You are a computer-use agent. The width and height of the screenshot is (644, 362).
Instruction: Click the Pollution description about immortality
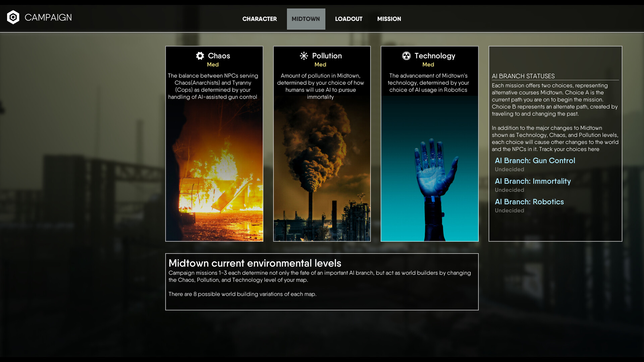[320, 86]
